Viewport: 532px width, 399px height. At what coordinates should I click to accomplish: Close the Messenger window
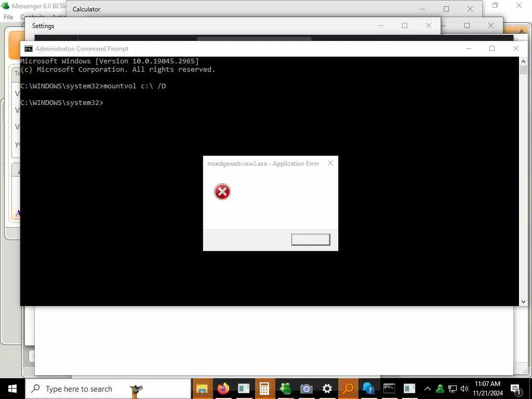pyautogui.click(x=519, y=5)
